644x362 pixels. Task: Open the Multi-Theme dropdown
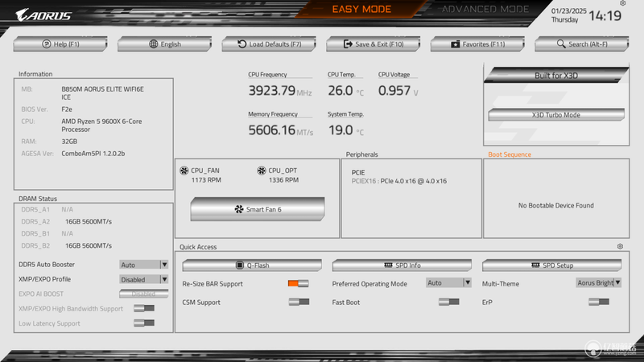pos(598,283)
